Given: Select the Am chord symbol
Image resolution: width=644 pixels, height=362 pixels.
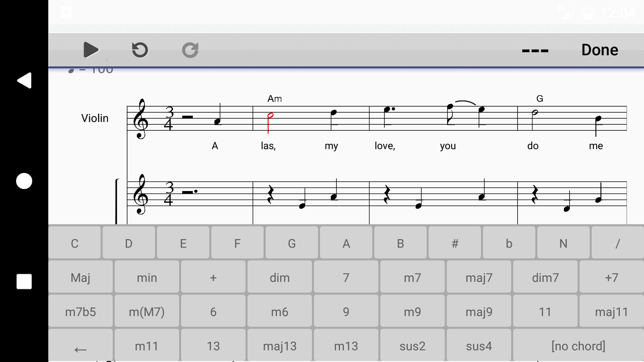Looking at the screenshot, I should point(275,99).
